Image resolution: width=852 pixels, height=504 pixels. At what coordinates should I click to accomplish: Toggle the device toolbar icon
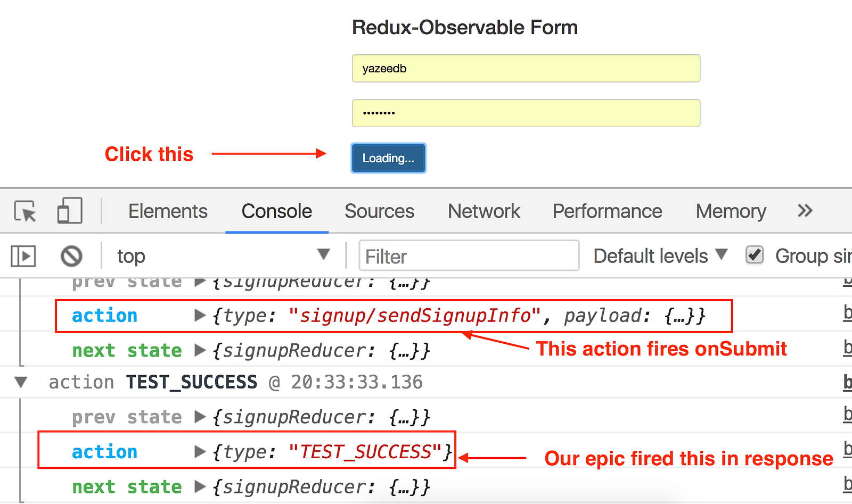70,211
